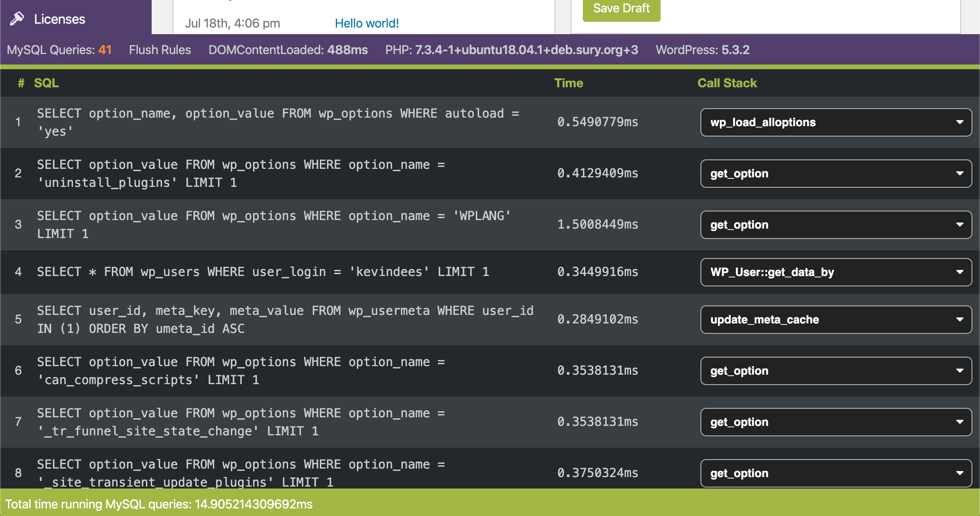Click the SQL column header
Viewport: 980px width, 516px height.
pos(46,83)
